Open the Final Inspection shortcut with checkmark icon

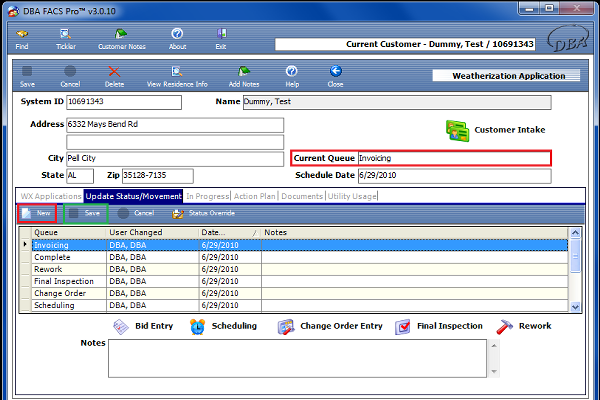pyautogui.click(x=439, y=327)
